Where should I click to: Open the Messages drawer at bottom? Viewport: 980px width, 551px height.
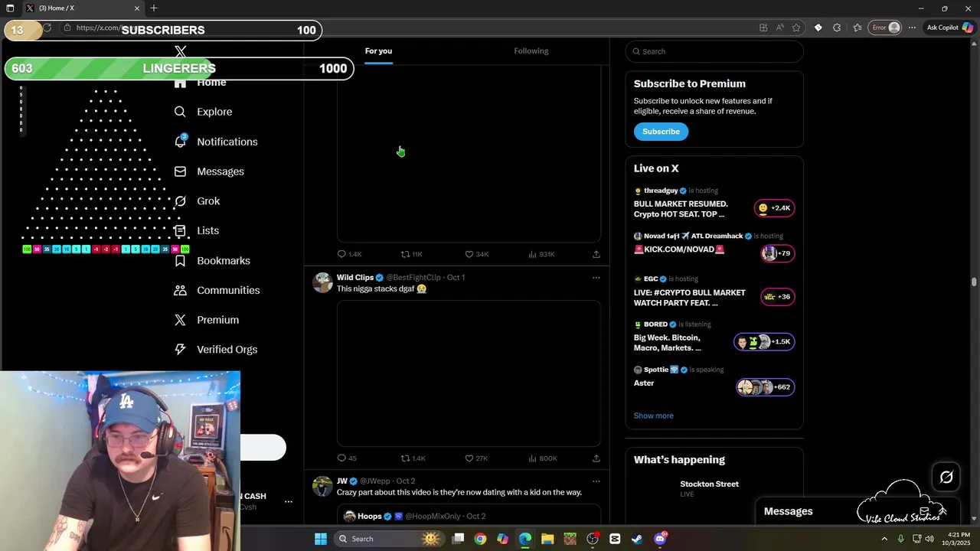click(x=857, y=511)
